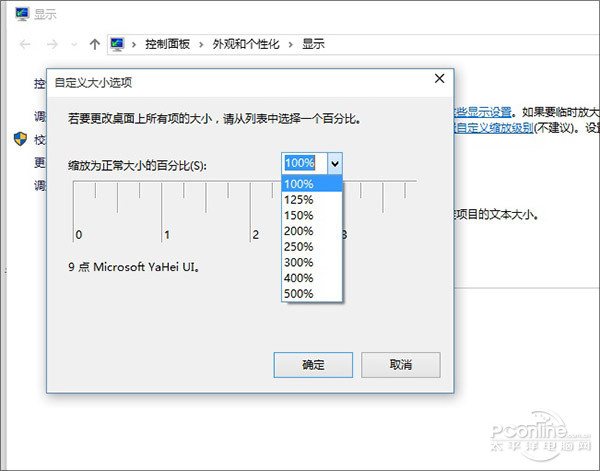Screen dimensions: 600x471
Task: Open the recent locations chevron beside the forward arrow
Action: (x=74, y=45)
